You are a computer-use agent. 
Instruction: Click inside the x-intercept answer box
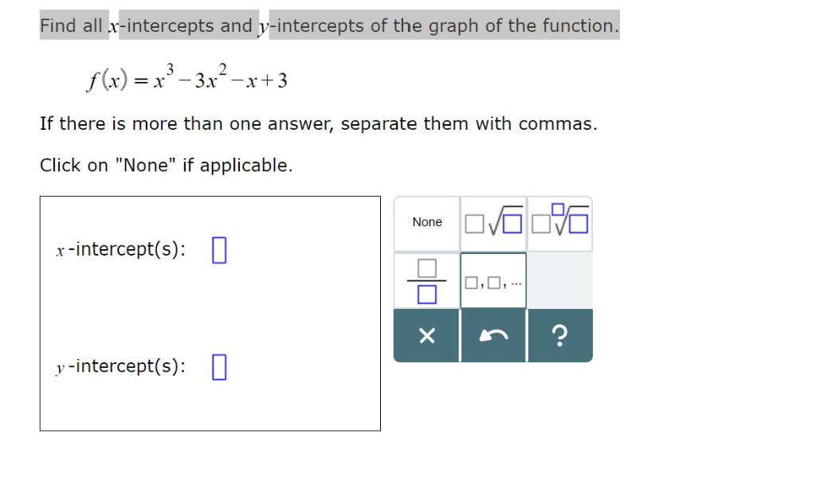[x=218, y=249]
